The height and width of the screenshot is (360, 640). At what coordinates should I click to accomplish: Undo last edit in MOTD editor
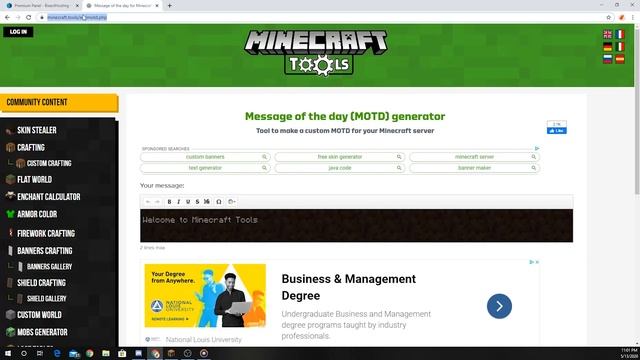[x=148, y=202]
